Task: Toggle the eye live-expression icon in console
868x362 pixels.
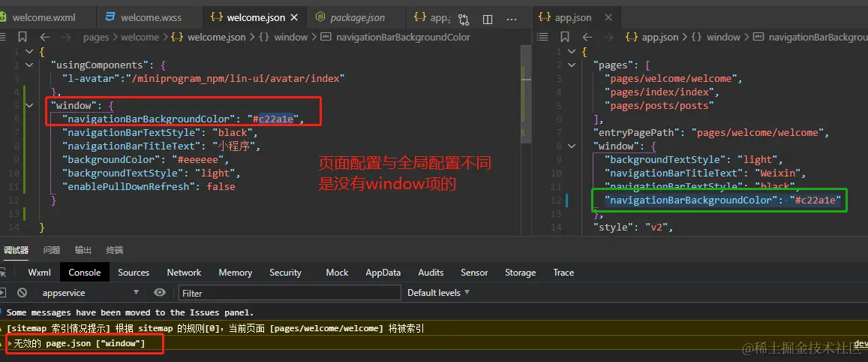Action: [x=160, y=293]
